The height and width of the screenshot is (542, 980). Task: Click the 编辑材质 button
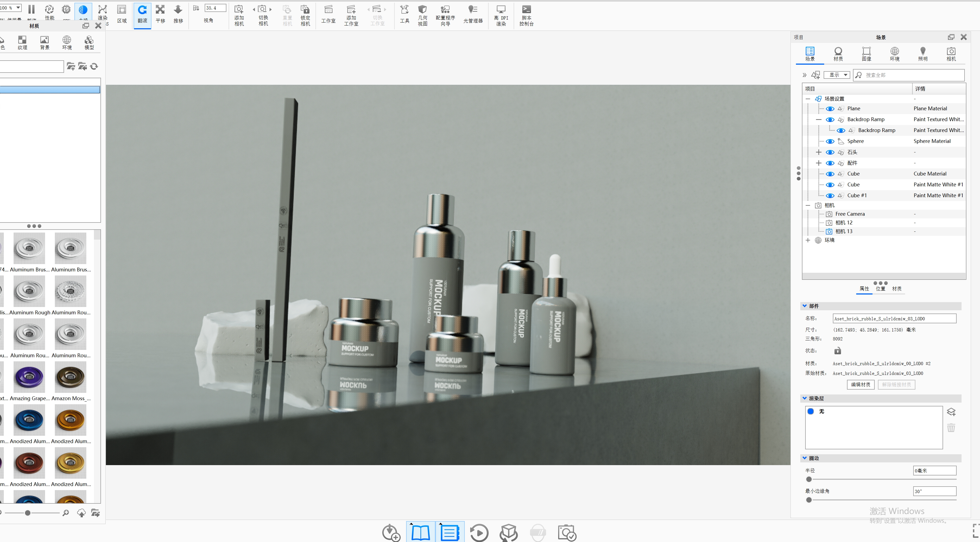pyautogui.click(x=860, y=384)
